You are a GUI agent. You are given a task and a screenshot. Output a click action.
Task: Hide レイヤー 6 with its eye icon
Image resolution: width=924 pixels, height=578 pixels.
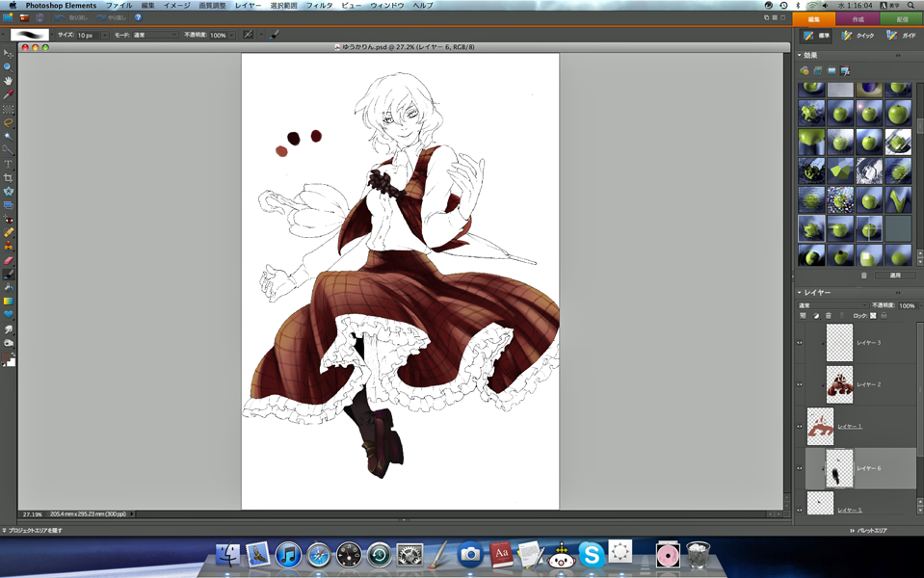tap(800, 468)
